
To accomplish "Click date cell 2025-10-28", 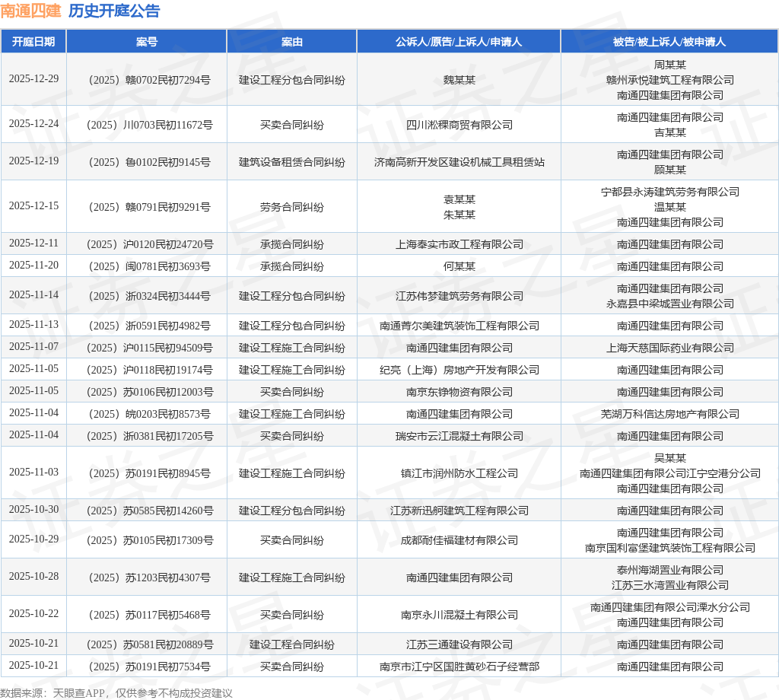I will [x=33, y=577].
